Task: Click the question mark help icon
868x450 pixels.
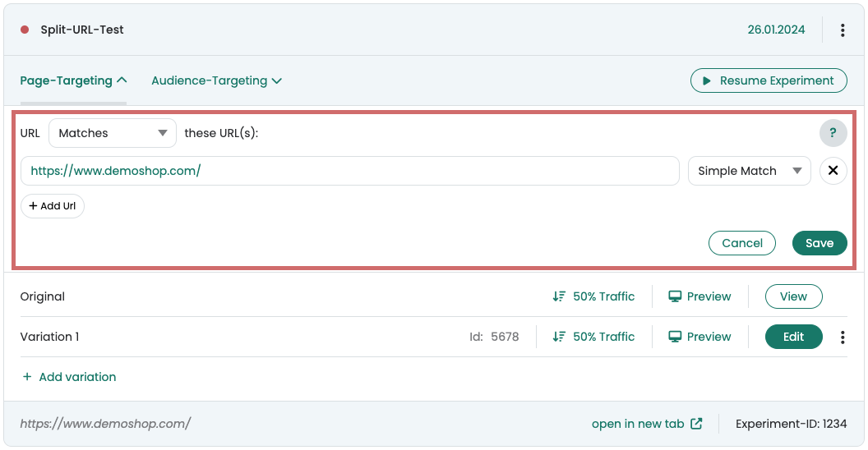Action: click(x=833, y=133)
